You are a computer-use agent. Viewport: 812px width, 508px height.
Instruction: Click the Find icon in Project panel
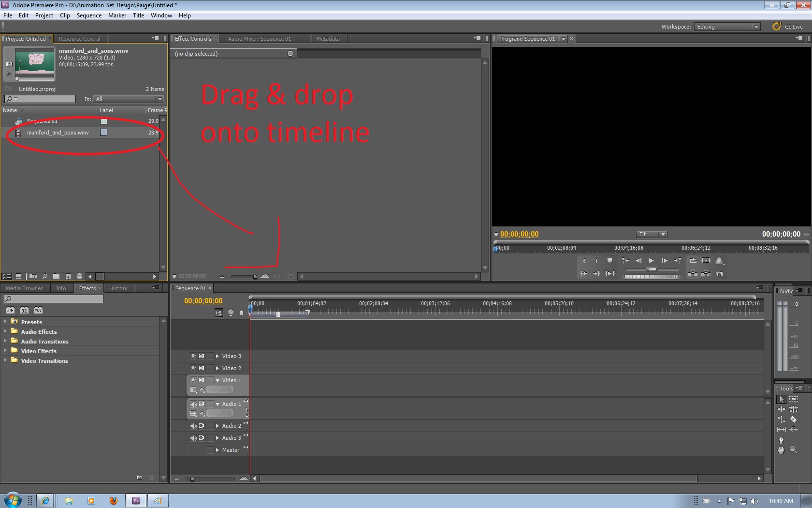click(45, 276)
